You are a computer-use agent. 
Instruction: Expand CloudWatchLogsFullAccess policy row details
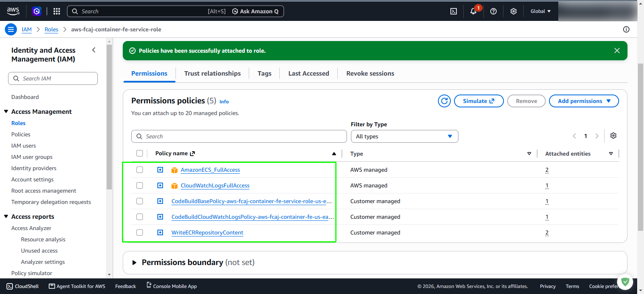pyautogui.click(x=160, y=185)
